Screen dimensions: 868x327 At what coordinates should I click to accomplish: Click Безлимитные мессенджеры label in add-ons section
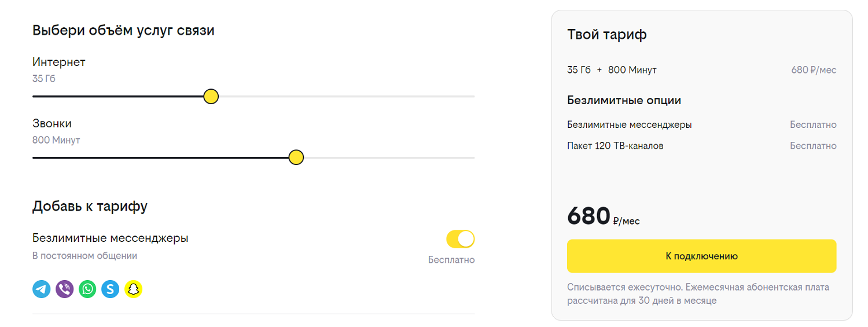(x=111, y=238)
